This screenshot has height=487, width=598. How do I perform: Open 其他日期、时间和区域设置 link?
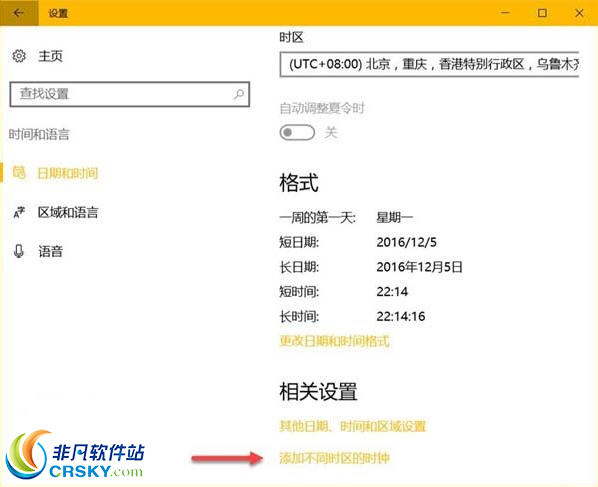353,426
